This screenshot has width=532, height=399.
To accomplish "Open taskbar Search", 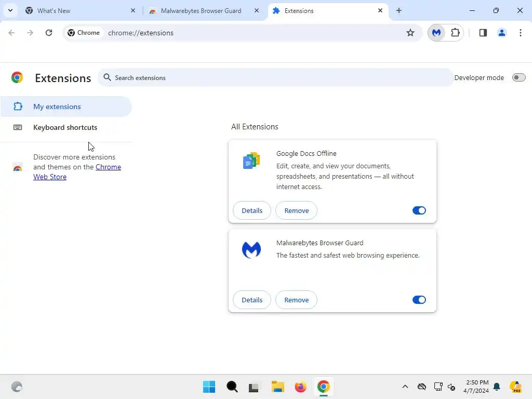I will (232, 387).
